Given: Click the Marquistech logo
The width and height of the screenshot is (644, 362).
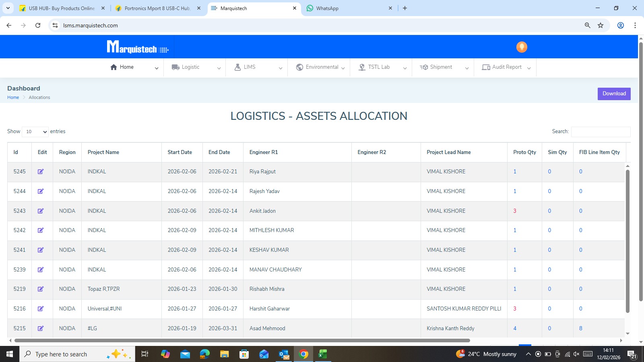Looking at the screenshot, I should tap(138, 47).
